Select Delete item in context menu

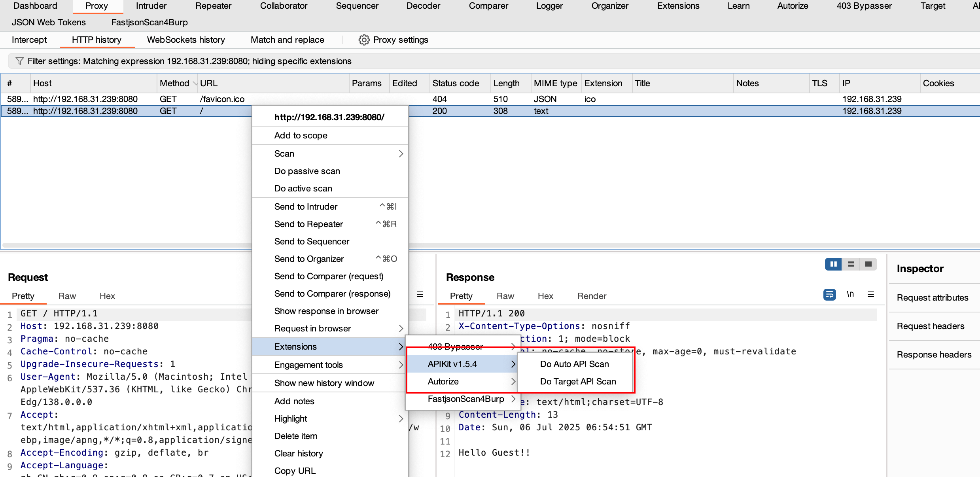coord(330,436)
